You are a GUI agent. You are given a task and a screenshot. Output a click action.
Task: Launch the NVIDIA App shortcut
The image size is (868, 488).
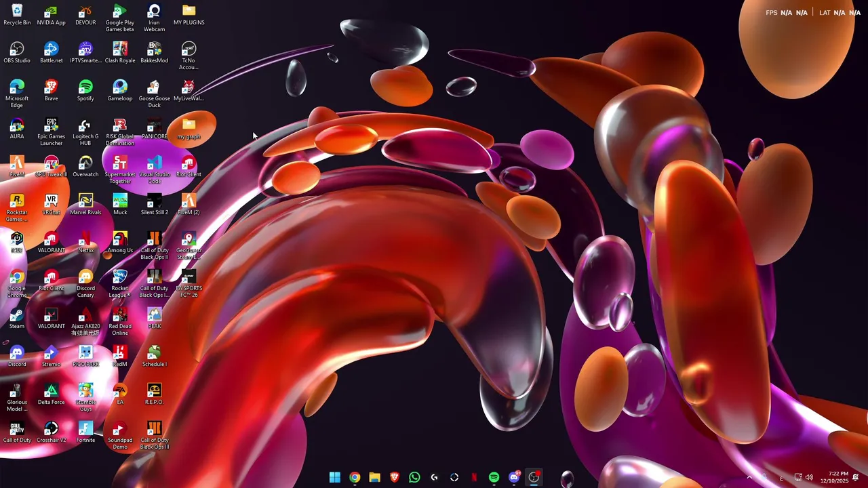[51, 15]
